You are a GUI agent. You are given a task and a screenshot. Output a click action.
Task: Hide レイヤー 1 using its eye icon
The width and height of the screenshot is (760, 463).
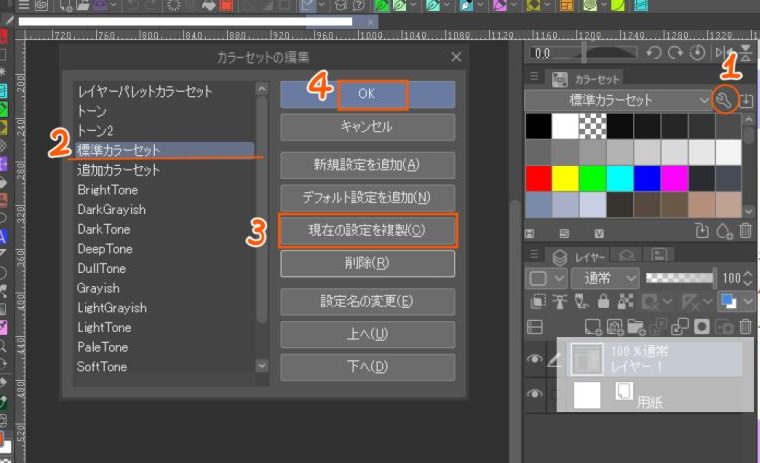[x=535, y=357]
